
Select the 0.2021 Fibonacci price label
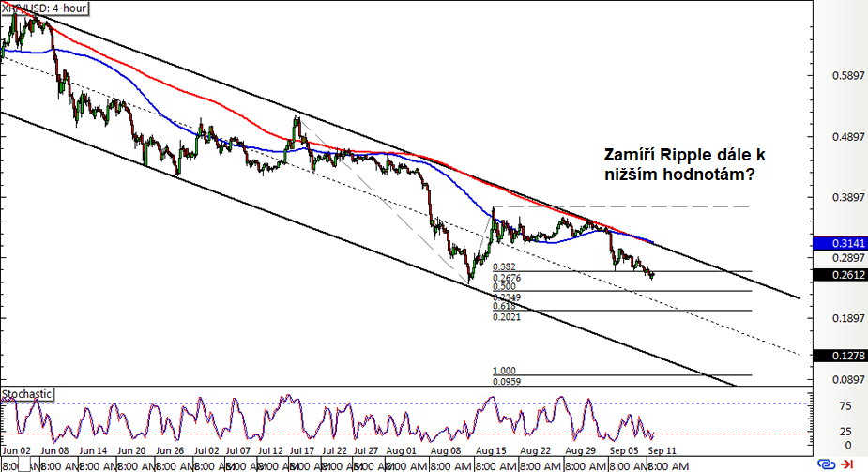click(x=507, y=317)
